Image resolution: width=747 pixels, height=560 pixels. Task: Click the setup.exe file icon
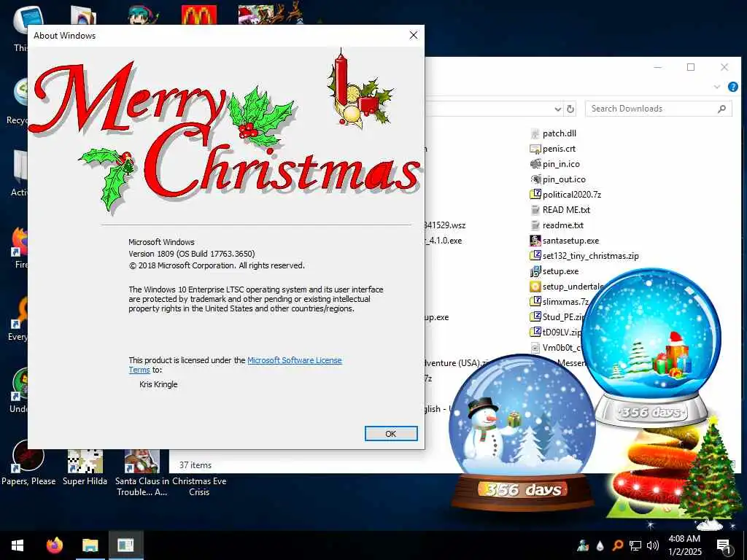[535, 271]
